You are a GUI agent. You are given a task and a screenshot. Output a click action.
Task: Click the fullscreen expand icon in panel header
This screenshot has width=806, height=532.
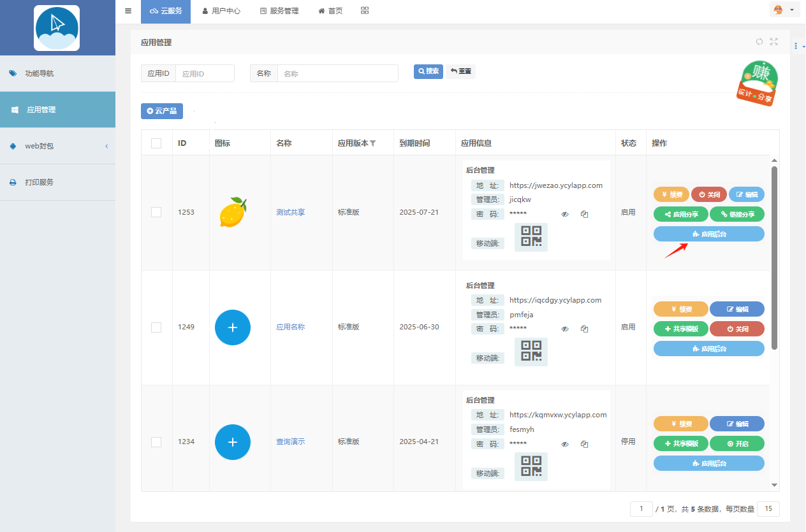[x=774, y=42]
